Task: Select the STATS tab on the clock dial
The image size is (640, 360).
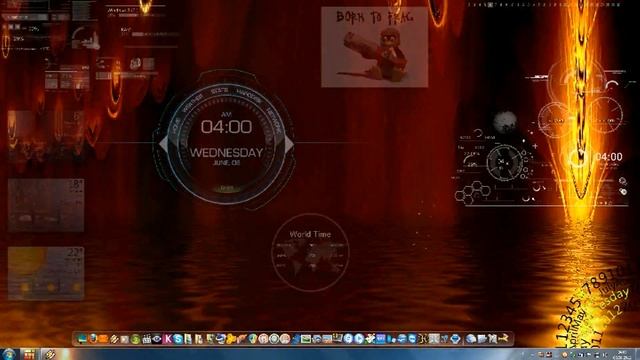Action: [219, 91]
